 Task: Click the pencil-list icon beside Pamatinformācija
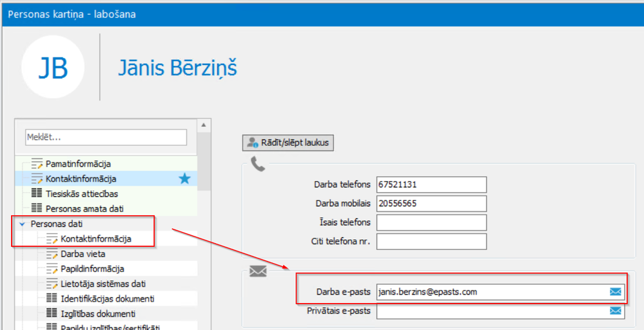coord(37,164)
